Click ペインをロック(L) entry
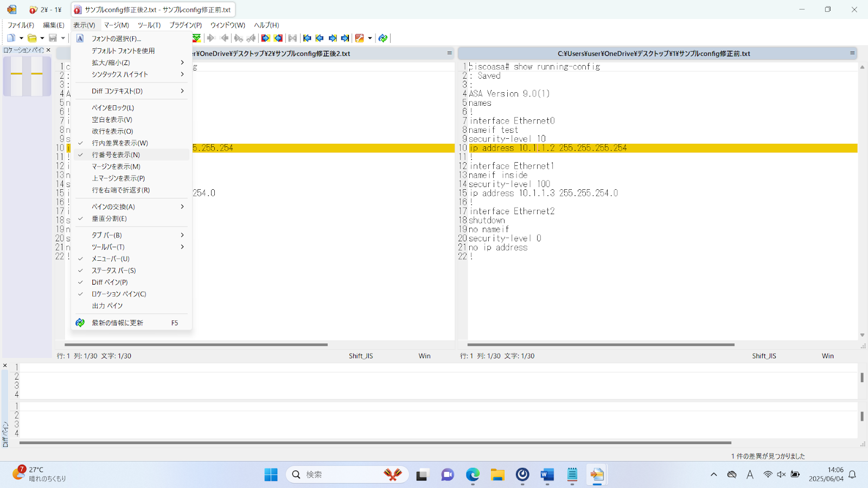This screenshot has width=868, height=488. [x=131, y=107]
